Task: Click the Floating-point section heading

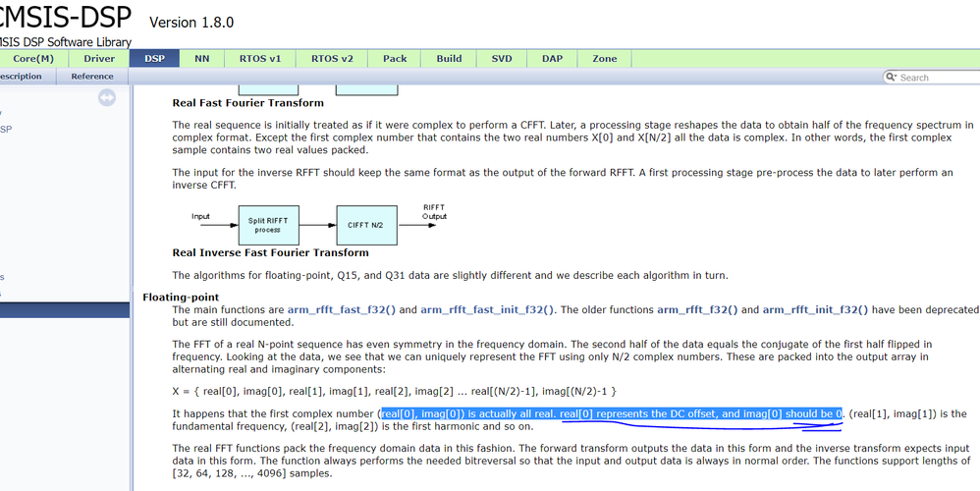Action: (181, 298)
